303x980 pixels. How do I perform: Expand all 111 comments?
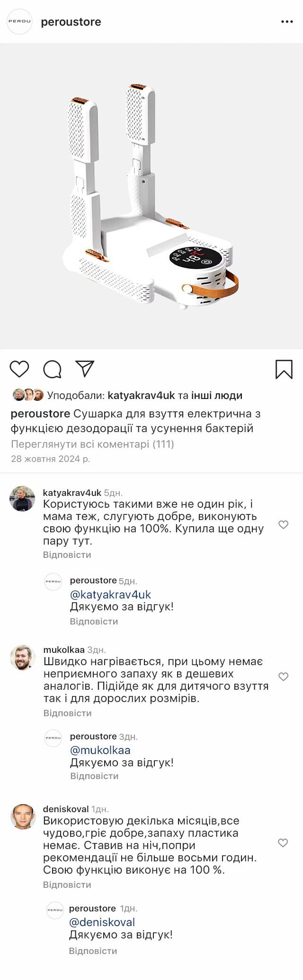point(92,444)
